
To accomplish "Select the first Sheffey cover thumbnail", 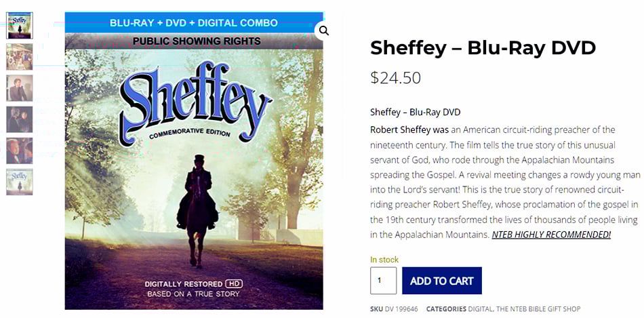I will tap(20, 25).
